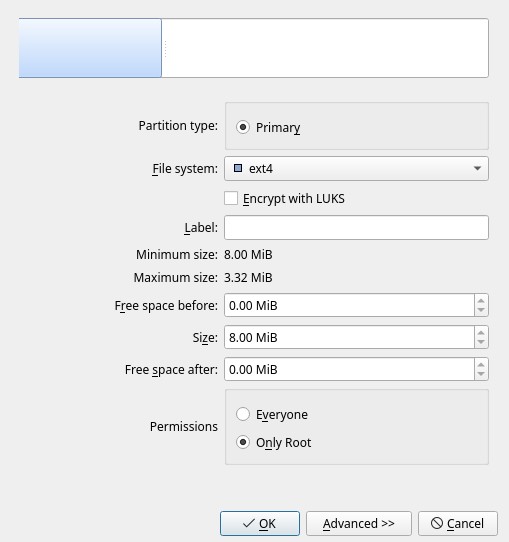Select the Primary partition type radio button
Screen dimensions: 509x542
(243, 127)
